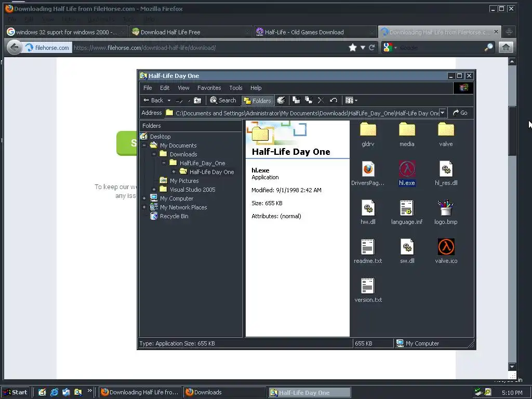
Task: Select the language.inf file
Action: coord(407,212)
